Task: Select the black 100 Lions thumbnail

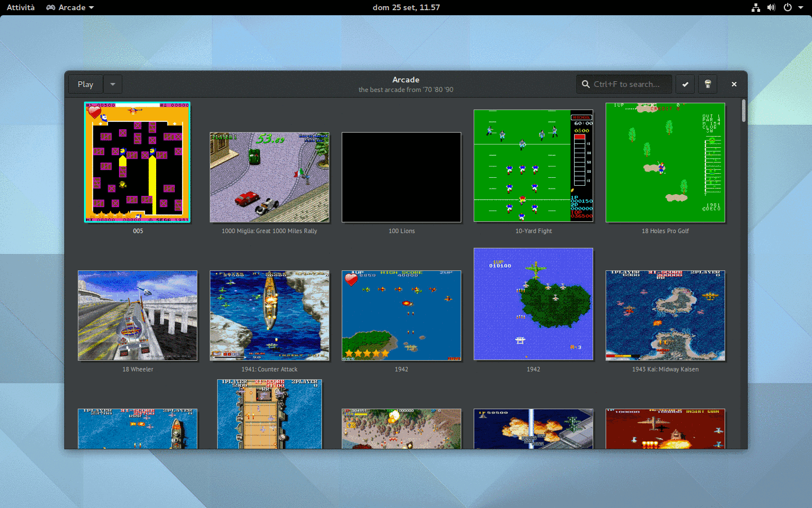Action: pyautogui.click(x=401, y=177)
